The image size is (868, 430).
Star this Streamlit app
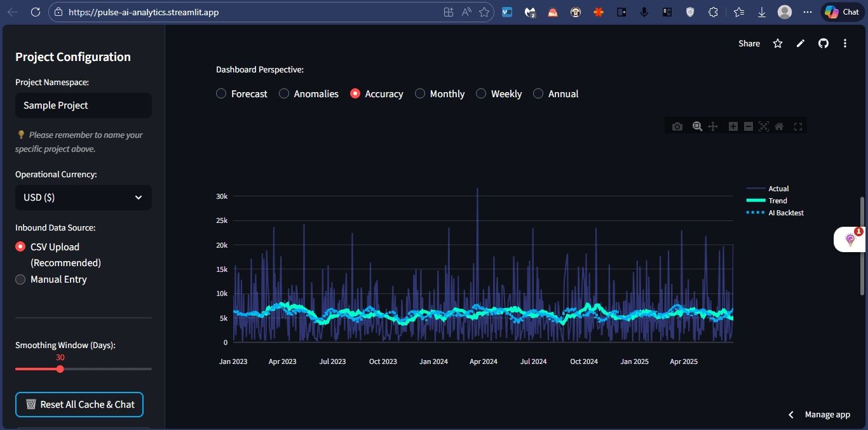click(778, 43)
